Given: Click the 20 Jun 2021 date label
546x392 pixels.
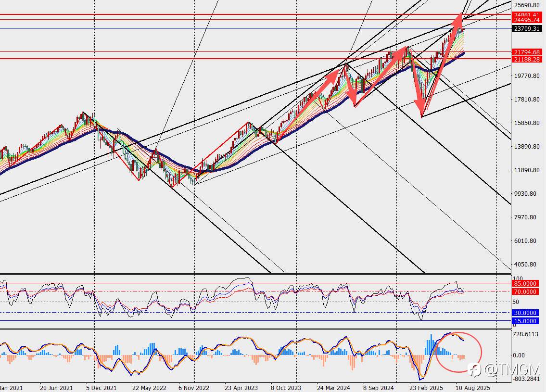Looking at the screenshot, I should click(56, 388).
